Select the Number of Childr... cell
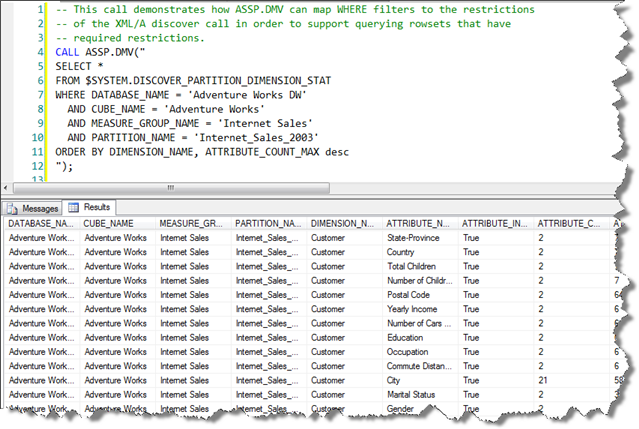The image size is (639, 429). [x=419, y=281]
